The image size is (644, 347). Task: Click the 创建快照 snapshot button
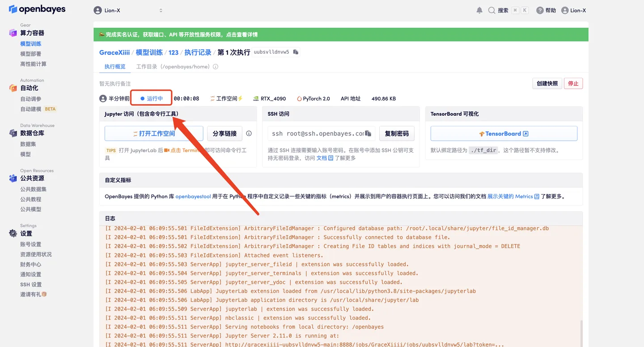click(547, 83)
